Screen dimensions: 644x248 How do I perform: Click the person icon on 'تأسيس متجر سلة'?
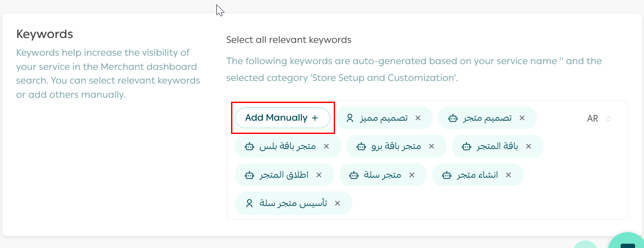[249, 203]
